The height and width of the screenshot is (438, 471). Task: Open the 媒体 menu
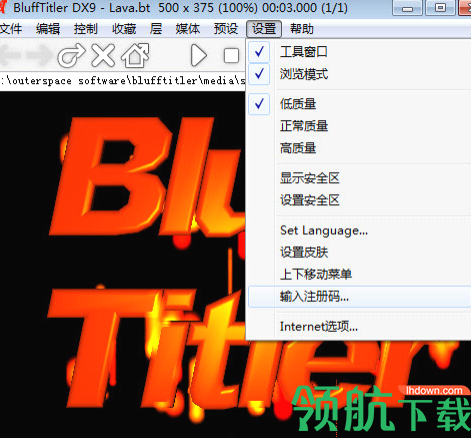(188, 29)
